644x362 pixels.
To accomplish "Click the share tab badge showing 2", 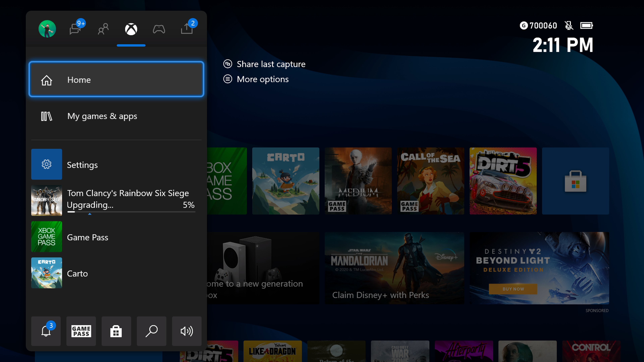I will click(x=193, y=23).
